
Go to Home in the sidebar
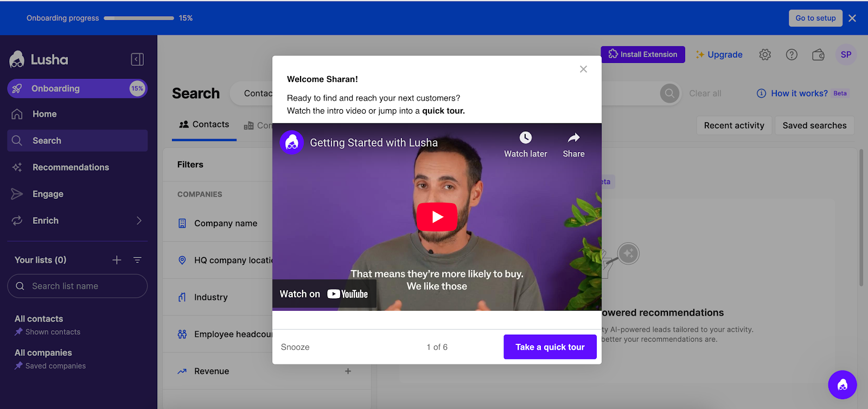pos(77,114)
